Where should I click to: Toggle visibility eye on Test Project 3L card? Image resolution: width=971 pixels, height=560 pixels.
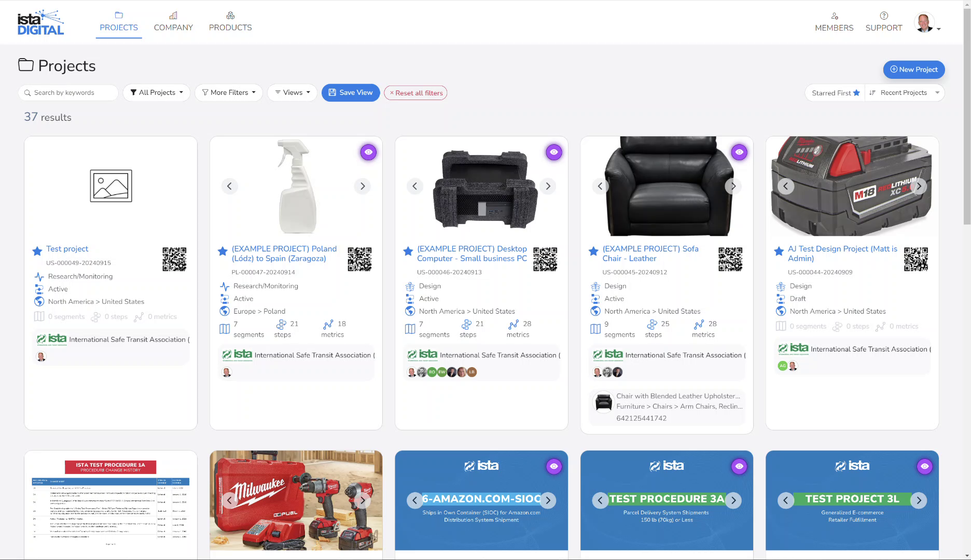[925, 467]
